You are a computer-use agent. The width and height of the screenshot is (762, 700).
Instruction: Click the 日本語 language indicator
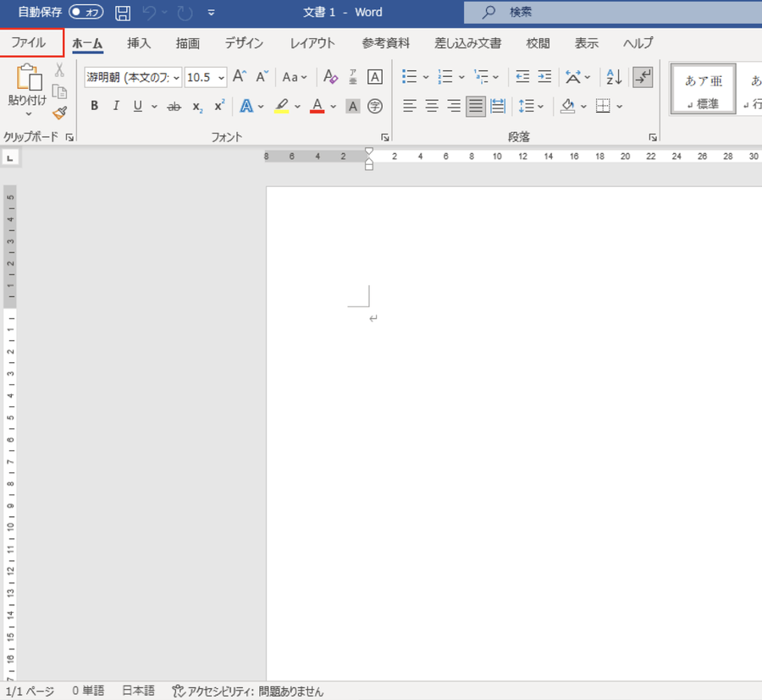pyautogui.click(x=138, y=691)
